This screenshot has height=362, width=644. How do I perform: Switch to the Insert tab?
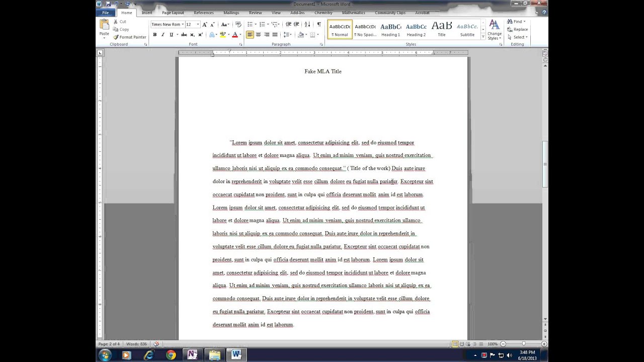[147, 13]
